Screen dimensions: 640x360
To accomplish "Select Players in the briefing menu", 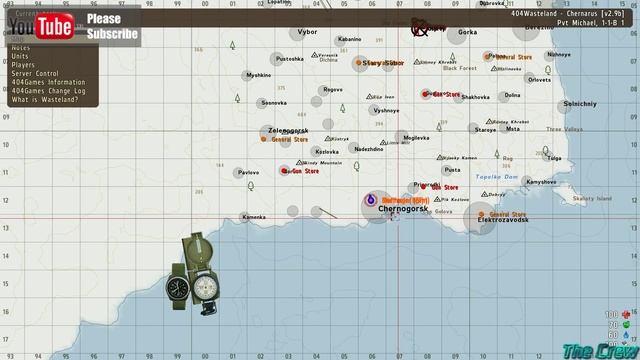I will (x=23, y=65).
